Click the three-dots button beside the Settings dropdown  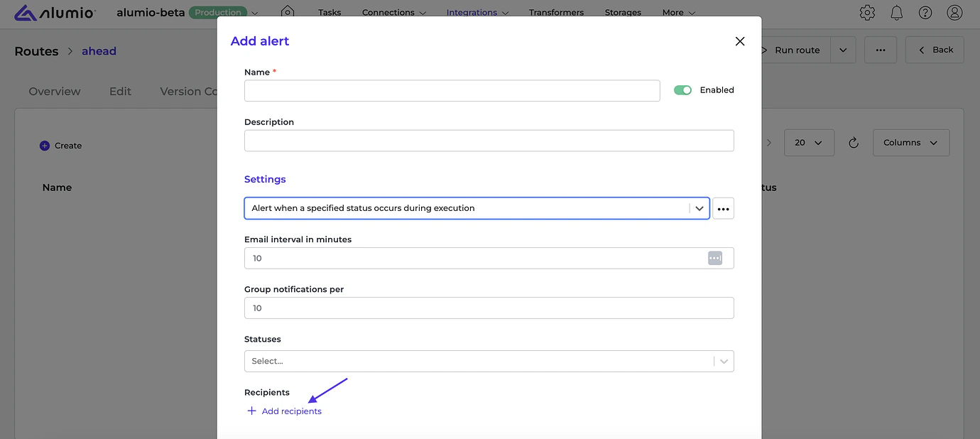[x=723, y=208]
